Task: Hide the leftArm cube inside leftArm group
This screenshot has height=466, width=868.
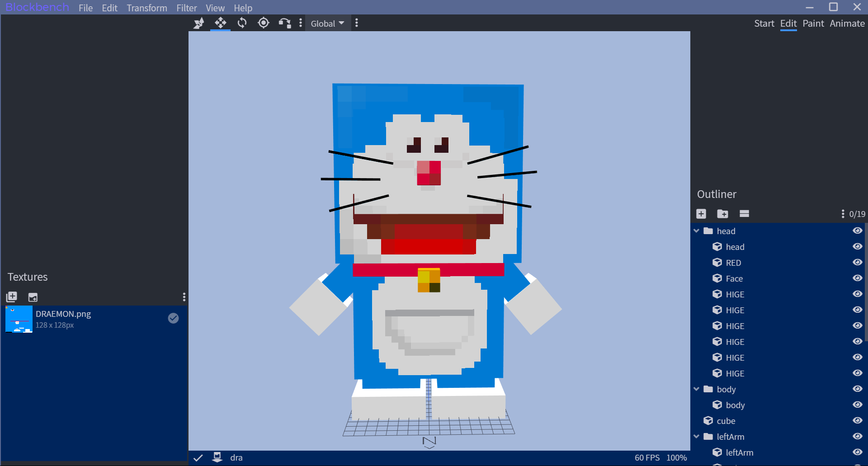Action: (x=857, y=452)
